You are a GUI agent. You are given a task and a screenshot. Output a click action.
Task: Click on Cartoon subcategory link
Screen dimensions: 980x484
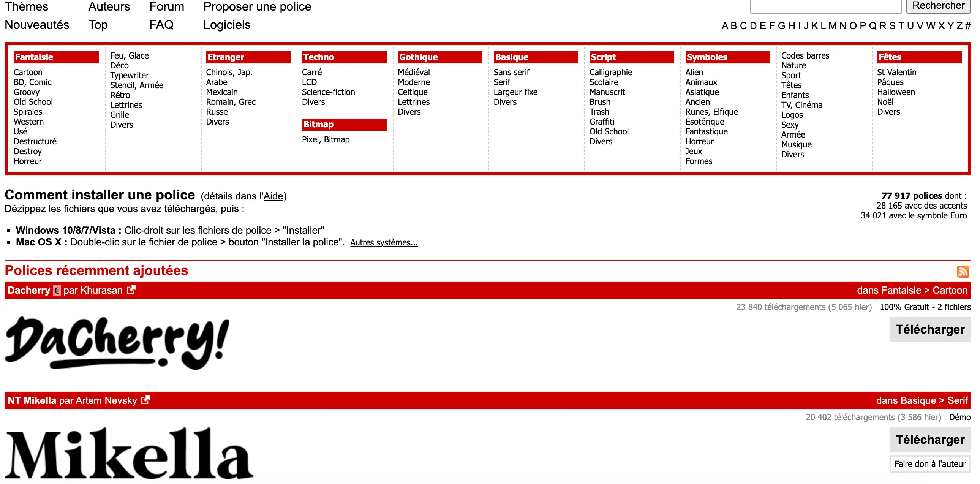pos(28,71)
